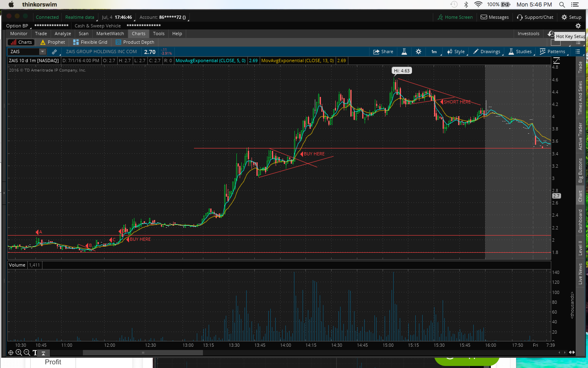Open the Live News sidebar tab
The width and height of the screenshot is (588, 368).
tap(580, 274)
